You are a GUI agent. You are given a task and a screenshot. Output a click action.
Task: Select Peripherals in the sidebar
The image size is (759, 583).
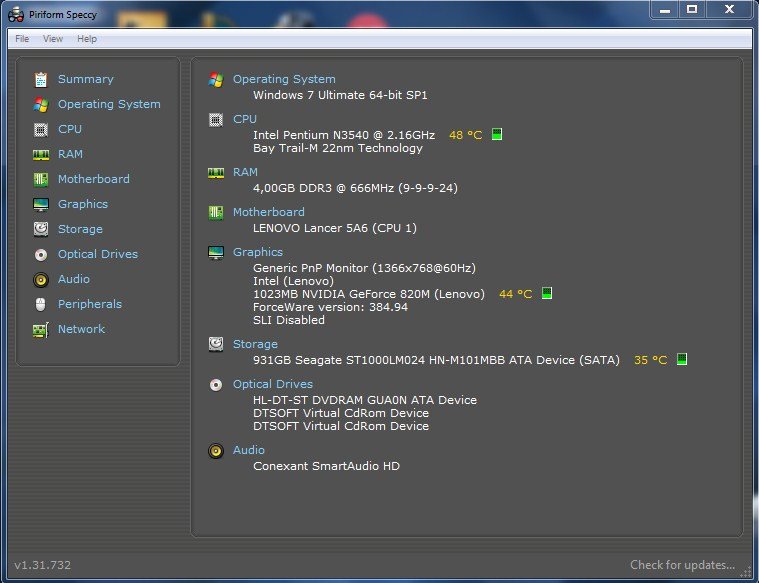[90, 304]
